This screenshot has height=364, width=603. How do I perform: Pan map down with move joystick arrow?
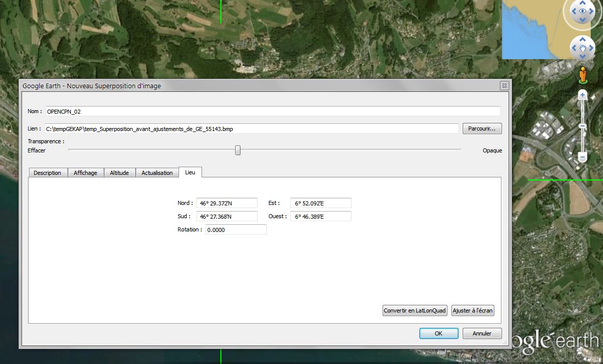[582, 57]
